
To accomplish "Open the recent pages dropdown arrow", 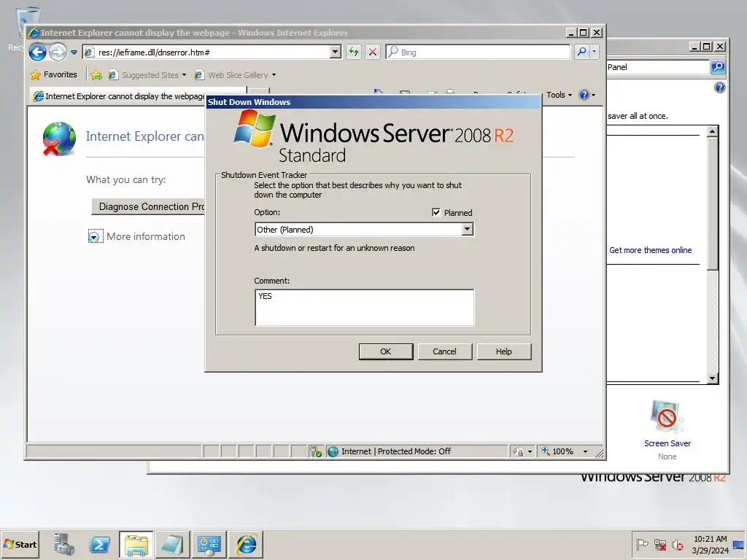I will pos(74,52).
